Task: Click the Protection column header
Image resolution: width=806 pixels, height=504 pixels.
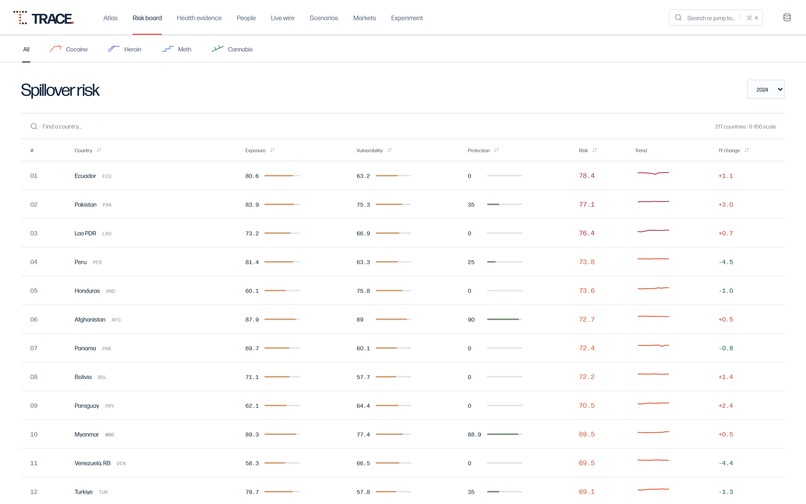Action: [x=478, y=150]
